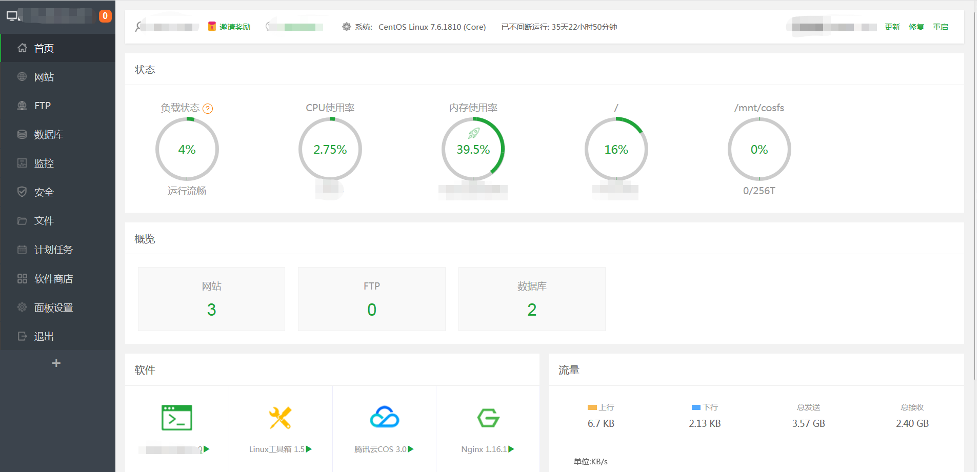The width and height of the screenshot is (980, 472).
Task: Open 计划任务 scheduled tasks
Action: click(58, 250)
